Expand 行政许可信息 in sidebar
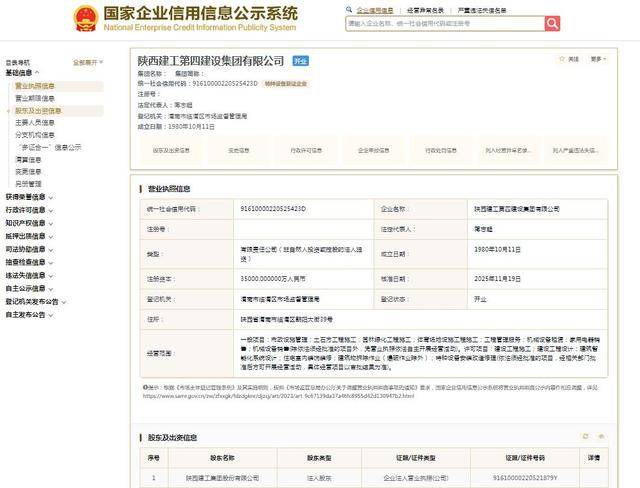 tap(29, 210)
